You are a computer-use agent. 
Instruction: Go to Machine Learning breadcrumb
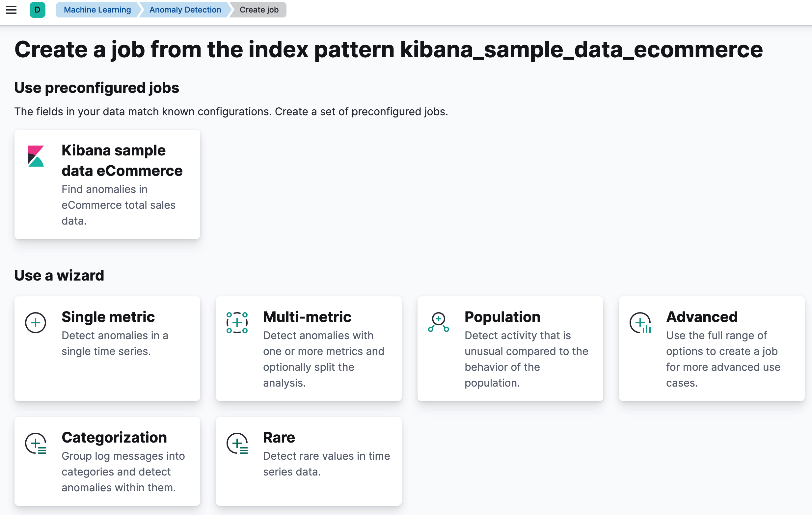pos(97,10)
